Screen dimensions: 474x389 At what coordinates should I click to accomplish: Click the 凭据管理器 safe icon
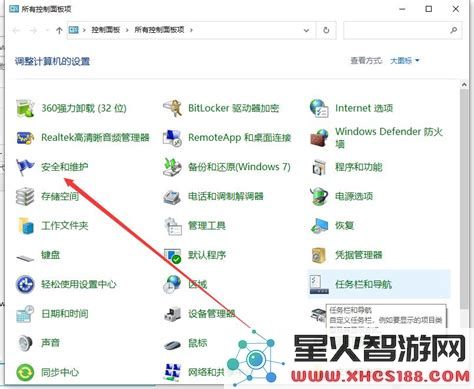click(318, 255)
